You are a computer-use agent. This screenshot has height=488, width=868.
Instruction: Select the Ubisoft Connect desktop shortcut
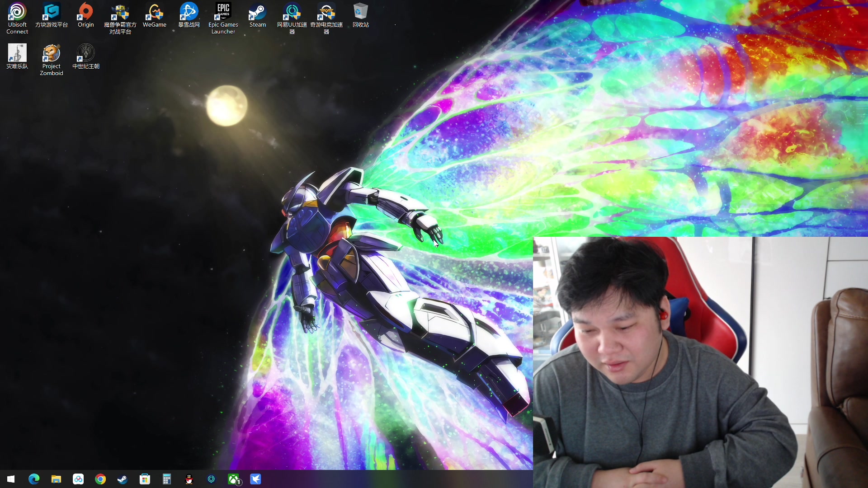point(17,18)
